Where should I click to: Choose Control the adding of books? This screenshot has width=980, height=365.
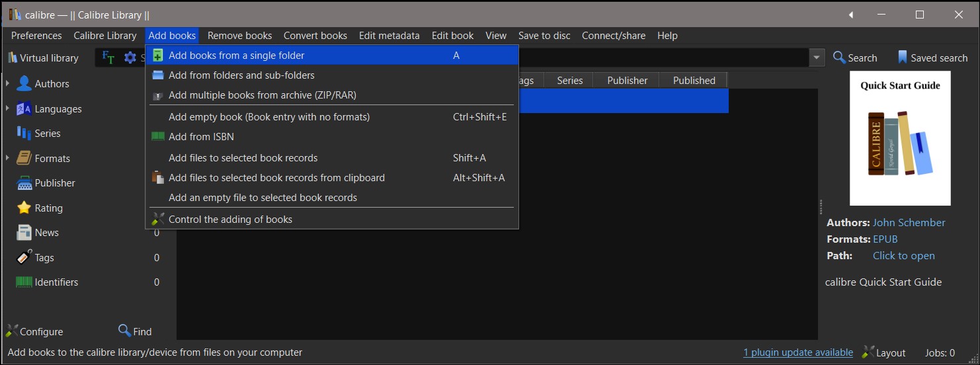pos(331,220)
